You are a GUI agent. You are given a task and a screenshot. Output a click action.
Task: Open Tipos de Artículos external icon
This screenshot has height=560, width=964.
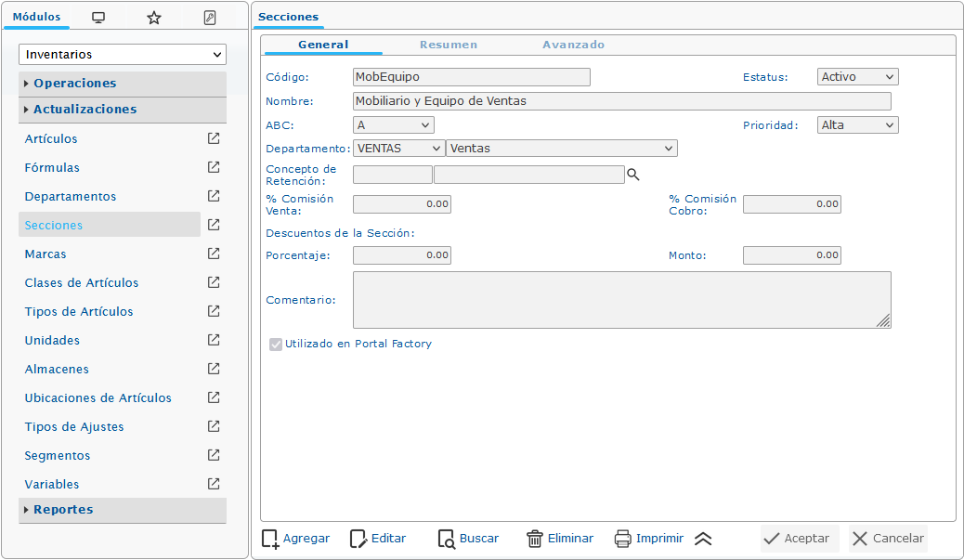tap(214, 311)
